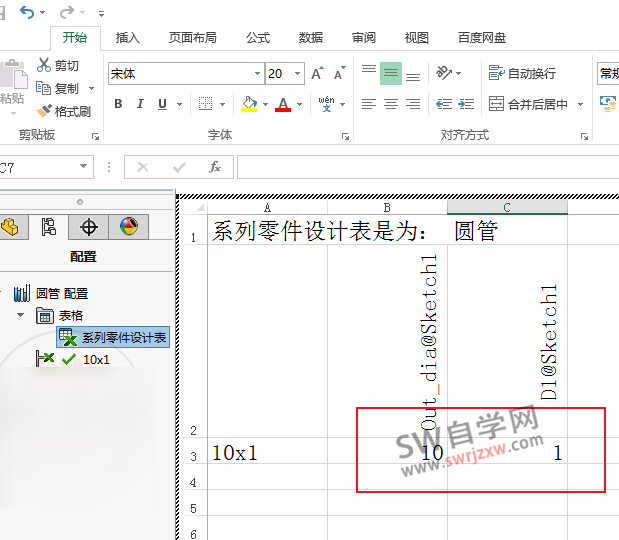Screen dimensions: 619x540
Task: Open the DimXpert crosshair tab icon
Action: pos(88,227)
